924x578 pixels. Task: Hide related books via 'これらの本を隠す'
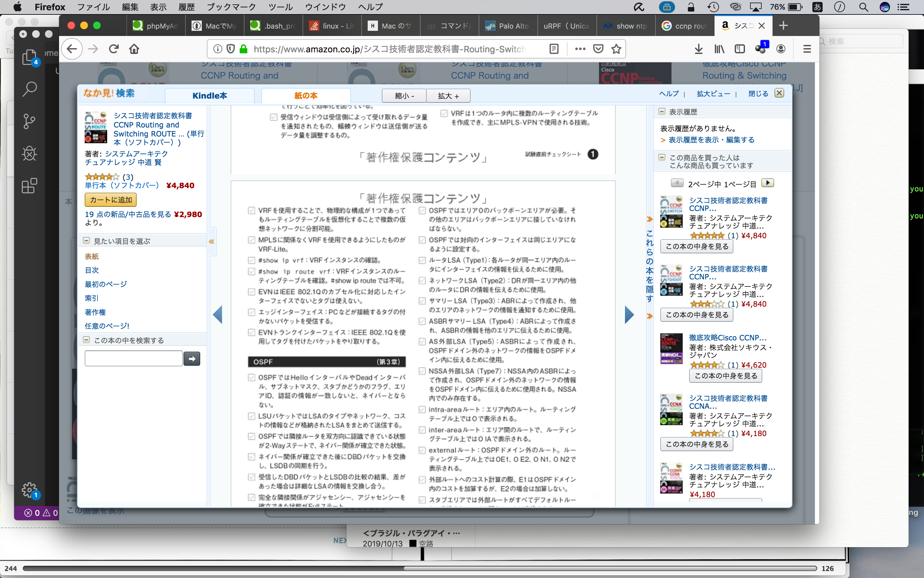point(649,267)
